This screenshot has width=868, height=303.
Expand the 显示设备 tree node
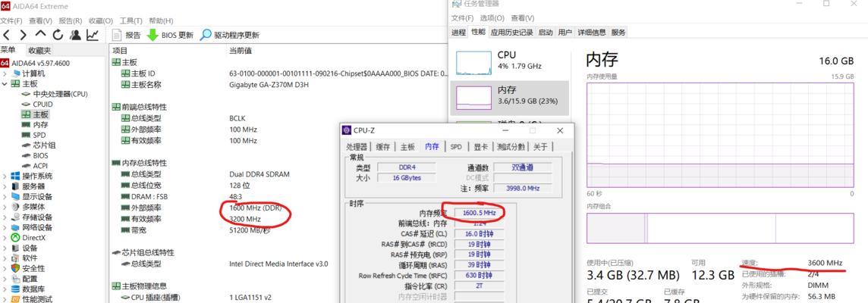click(x=5, y=196)
